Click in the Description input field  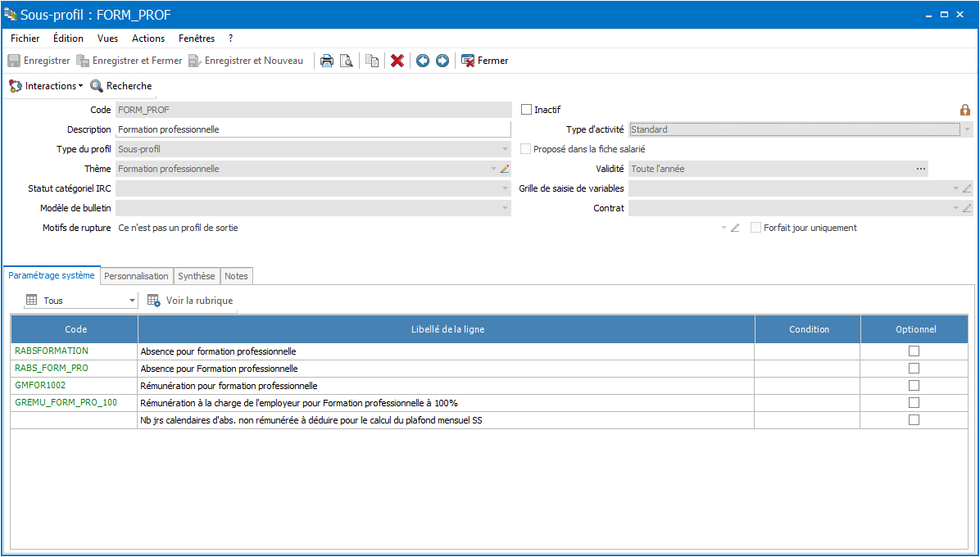(x=314, y=129)
